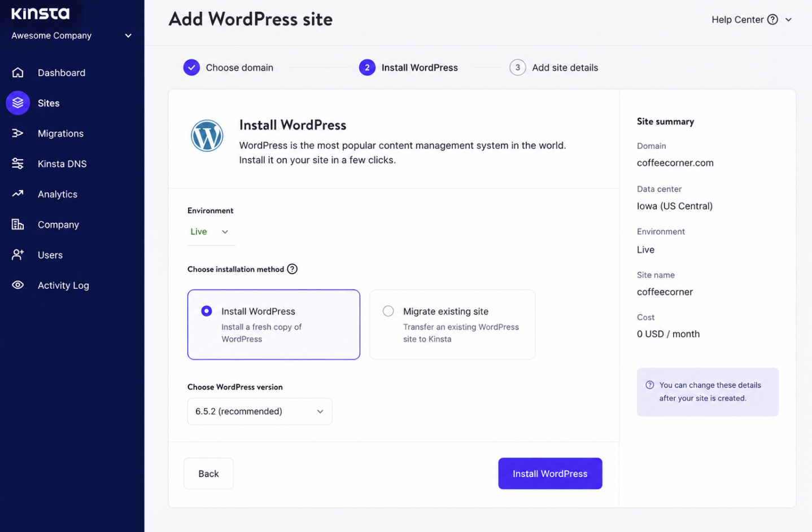Click the Company building icon
The image size is (812, 532).
pos(18,224)
